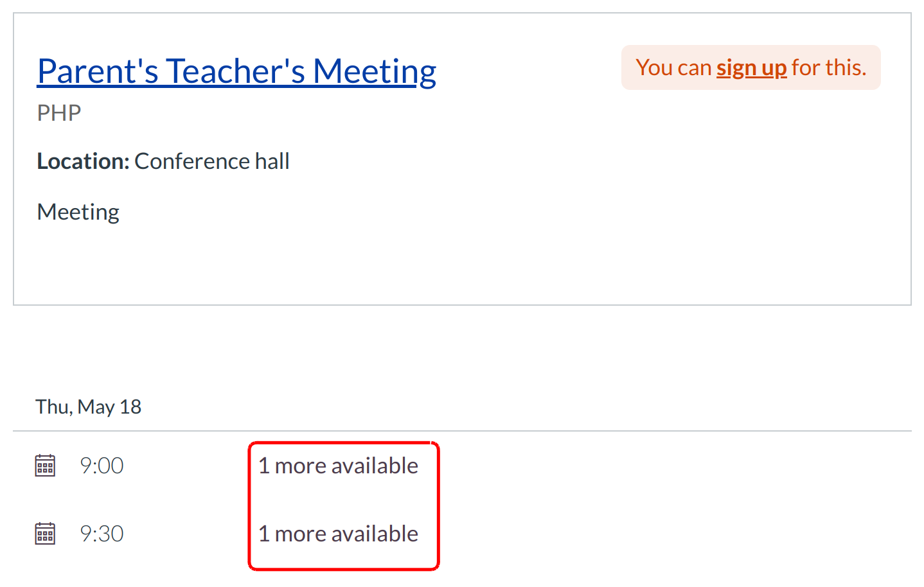Click the calendar icon next to 9:00
The image size is (924, 587).
[x=45, y=466]
